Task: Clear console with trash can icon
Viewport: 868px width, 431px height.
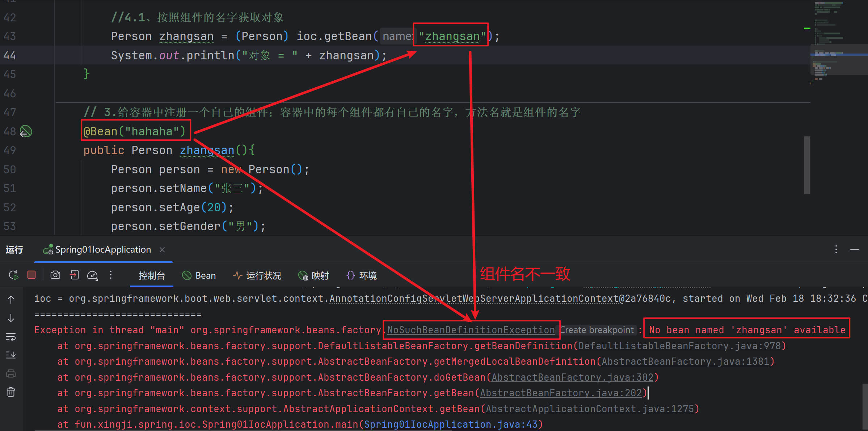Action: click(x=11, y=392)
